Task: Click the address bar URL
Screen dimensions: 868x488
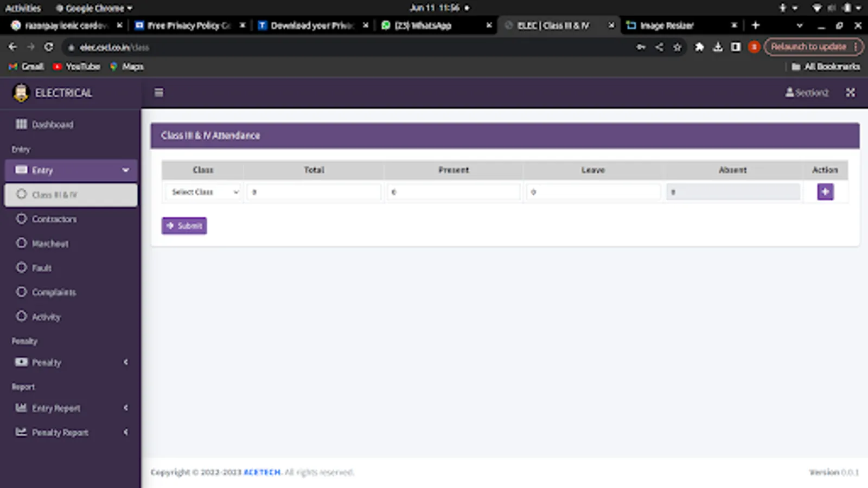Action: point(114,48)
